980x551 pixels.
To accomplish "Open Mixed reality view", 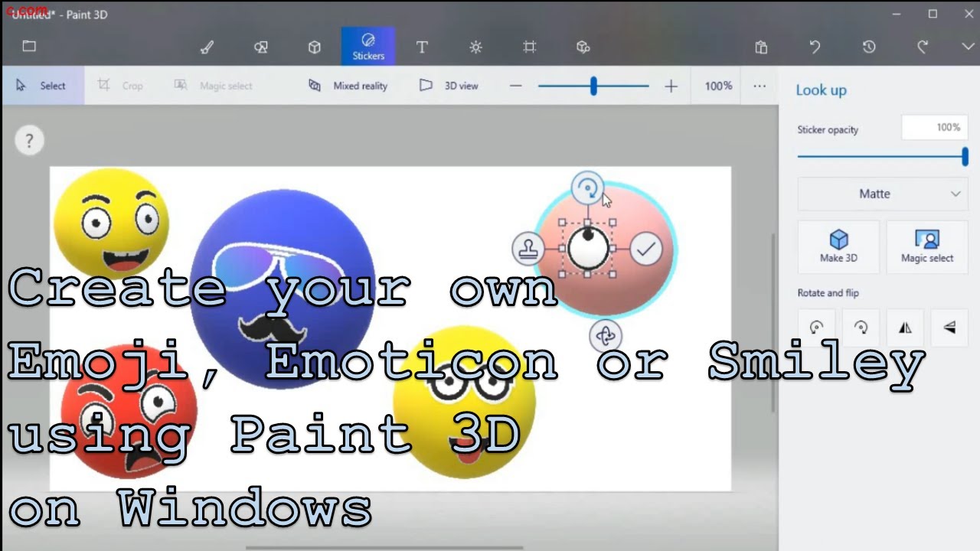I will pyautogui.click(x=348, y=86).
